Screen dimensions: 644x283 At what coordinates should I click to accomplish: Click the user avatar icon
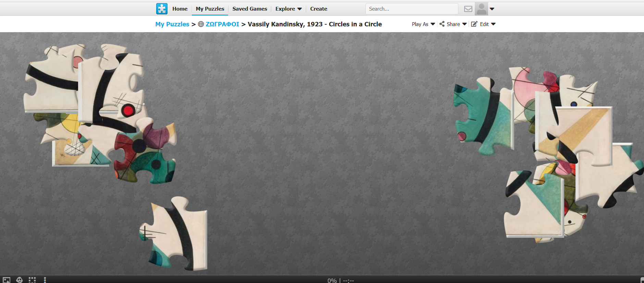481,9
